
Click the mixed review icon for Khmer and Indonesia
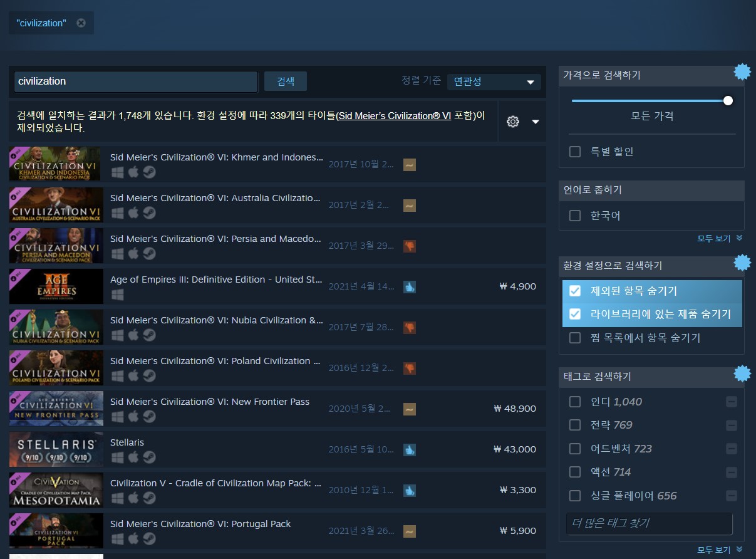click(409, 165)
